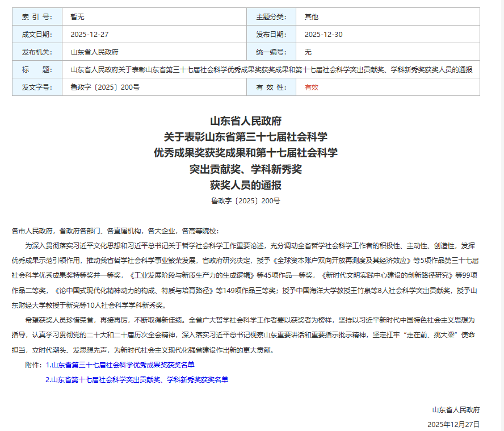This screenshot has width=504, height=431.
Task: Select the 成文日期 value 2025-12-27 in table
Action: click(90, 34)
